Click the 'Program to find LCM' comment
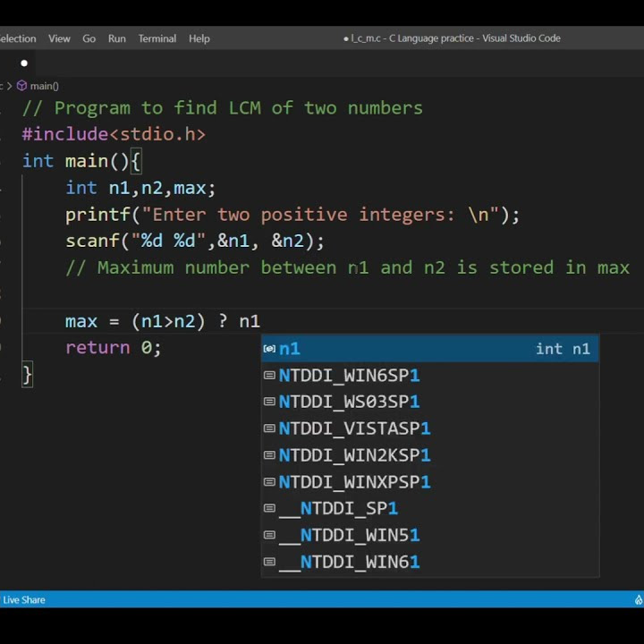644x644 pixels. pyautogui.click(x=222, y=108)
